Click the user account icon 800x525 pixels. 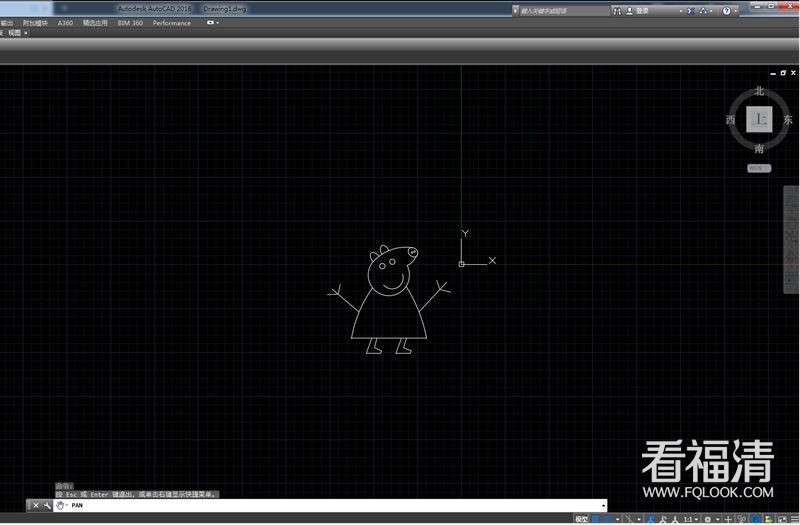tap(630, 11)
